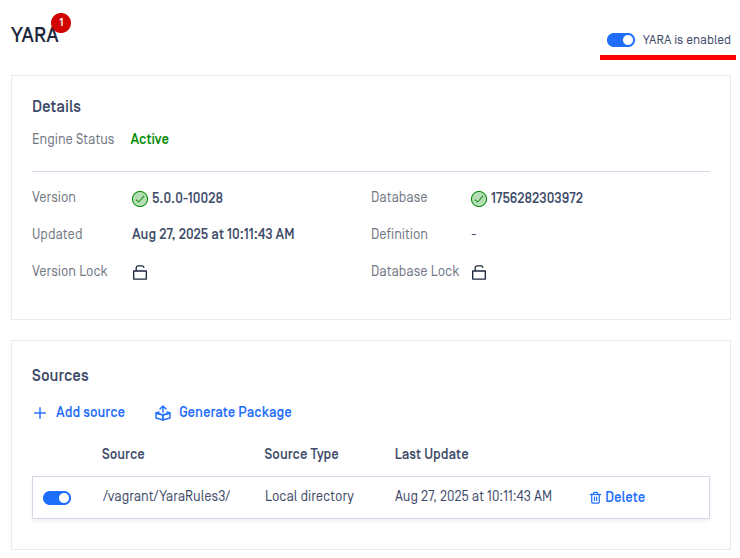Click the Generate Package link
The height and width of the screenshot is (558, 740).
click(235, 412)
